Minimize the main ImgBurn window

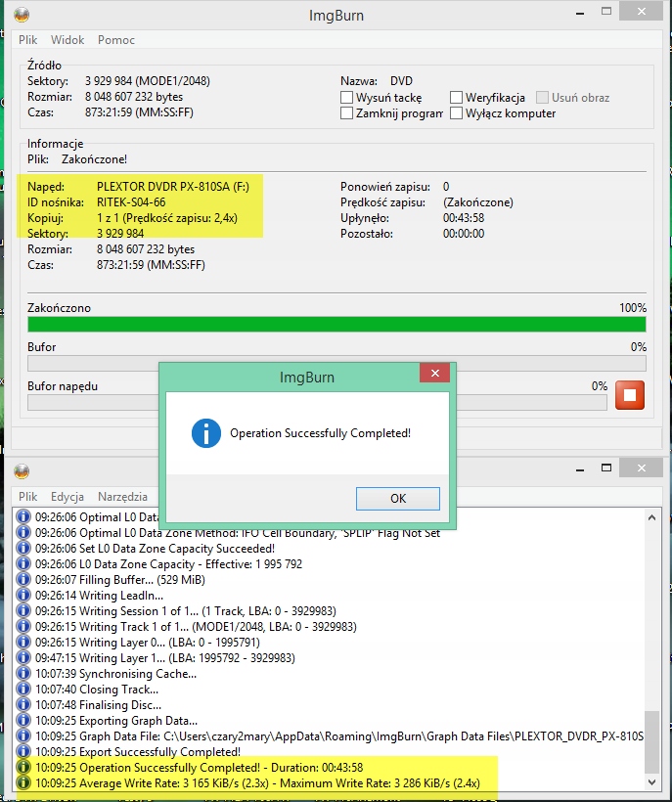point(580,13)
